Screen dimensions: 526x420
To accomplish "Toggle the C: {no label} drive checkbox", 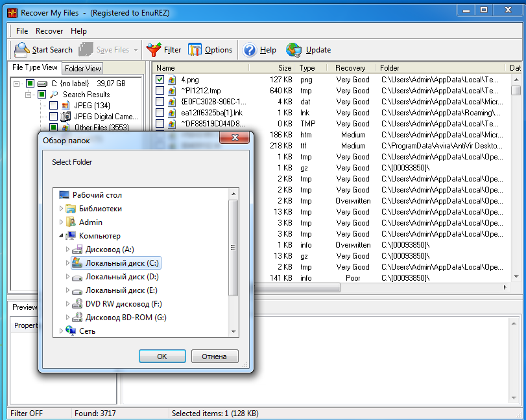I will pos(30,84).
